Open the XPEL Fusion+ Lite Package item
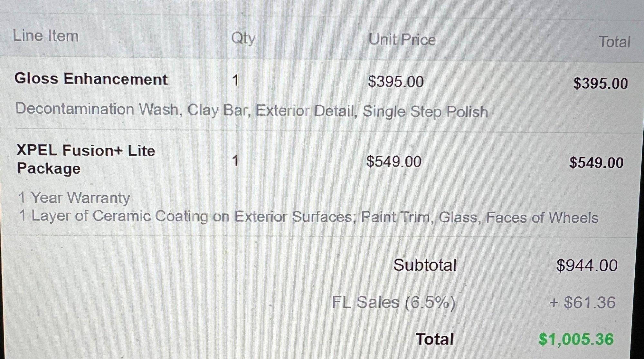This screenshot has height=359, width=644. click(x=86, y=159)
